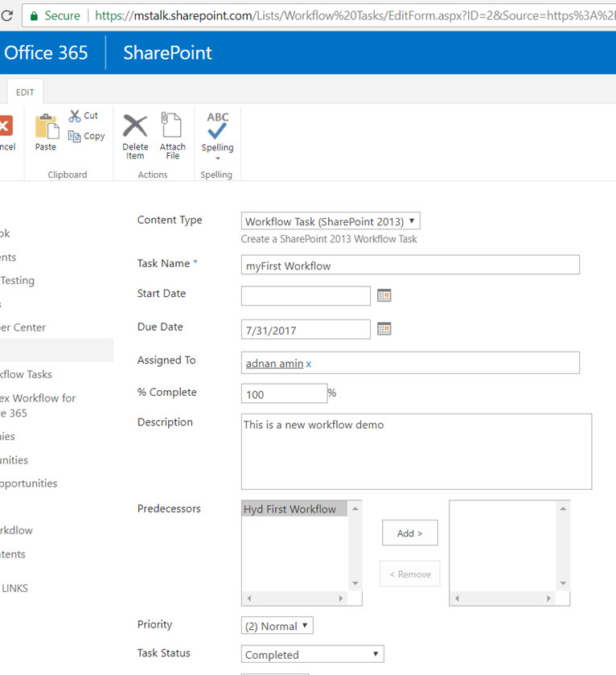
Task: Click the Copy icon in ribbon
Action: click(x=75, y=136)
